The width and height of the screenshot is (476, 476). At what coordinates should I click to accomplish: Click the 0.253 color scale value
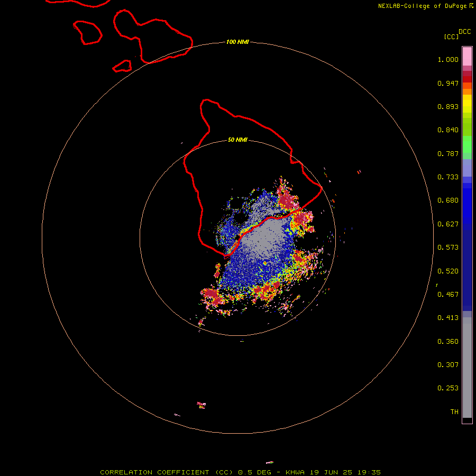tap(448, 388)
